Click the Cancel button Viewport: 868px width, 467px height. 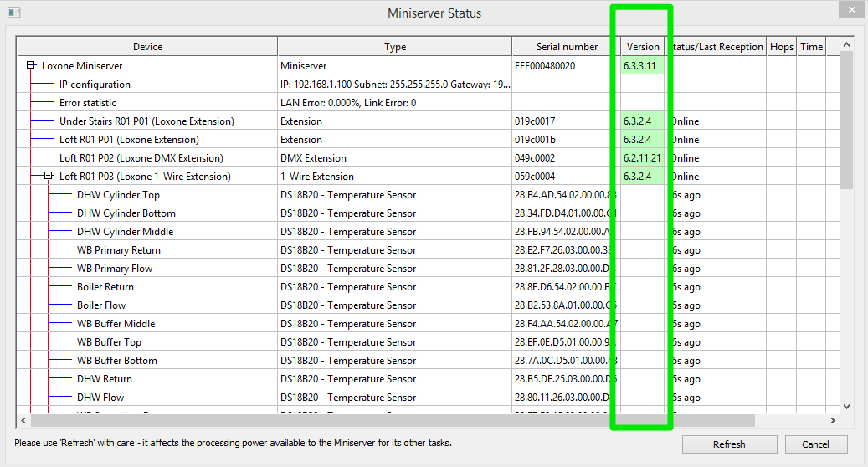[x=815, y=444]
